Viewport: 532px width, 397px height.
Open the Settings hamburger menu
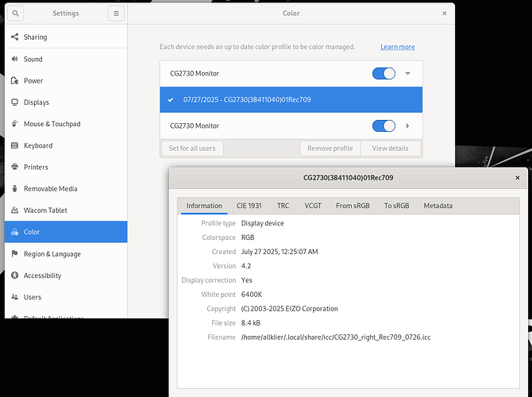click(116, 13)
